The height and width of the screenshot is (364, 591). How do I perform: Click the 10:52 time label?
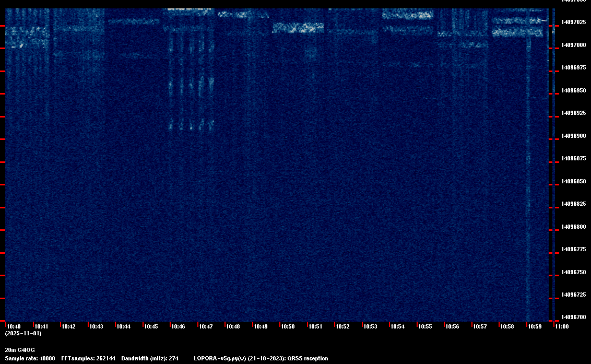342,326
